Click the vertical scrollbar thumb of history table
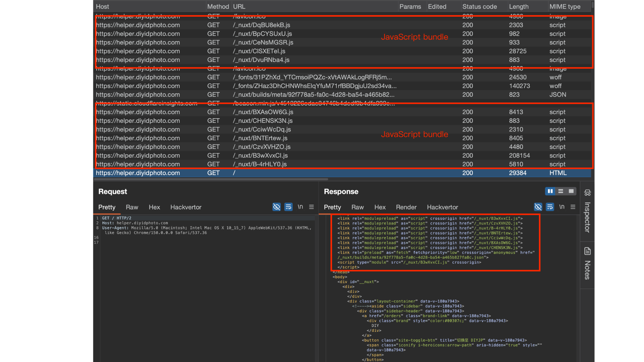Image resolution: width=644 pixels, height=362 pixels. pyautogui.click(x=593, y=5)
